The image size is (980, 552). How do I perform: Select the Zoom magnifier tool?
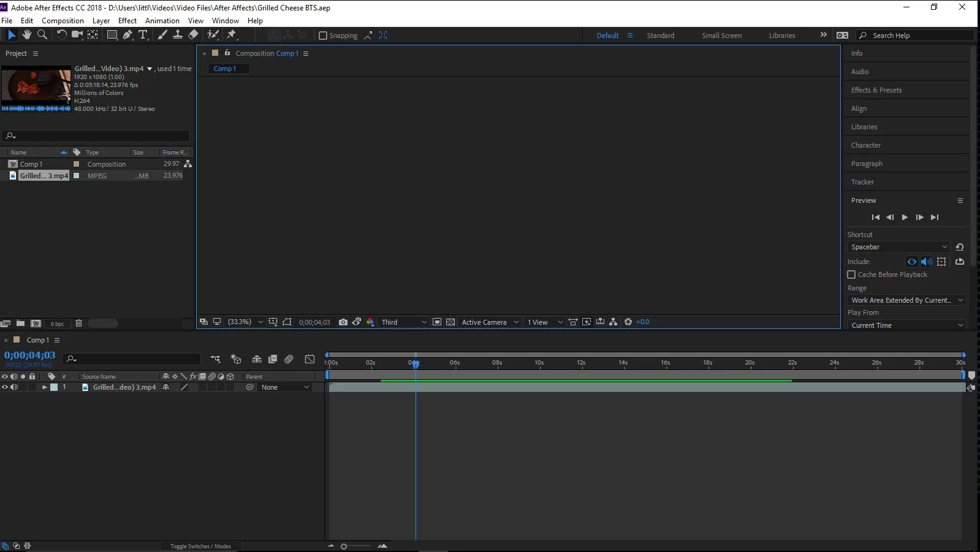click(42, 35)
